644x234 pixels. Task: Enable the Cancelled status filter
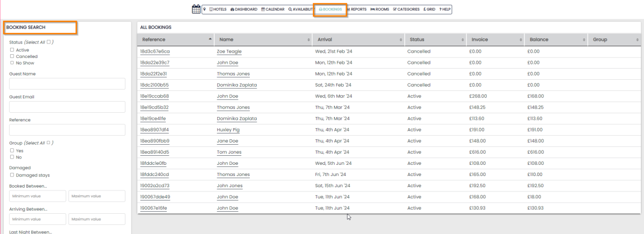[12, 56]
